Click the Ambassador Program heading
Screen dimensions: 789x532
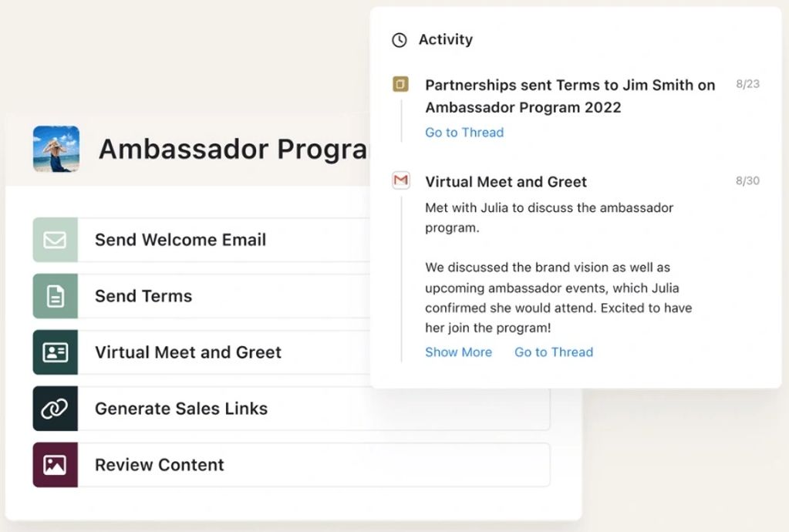click(x=233, y=150)
